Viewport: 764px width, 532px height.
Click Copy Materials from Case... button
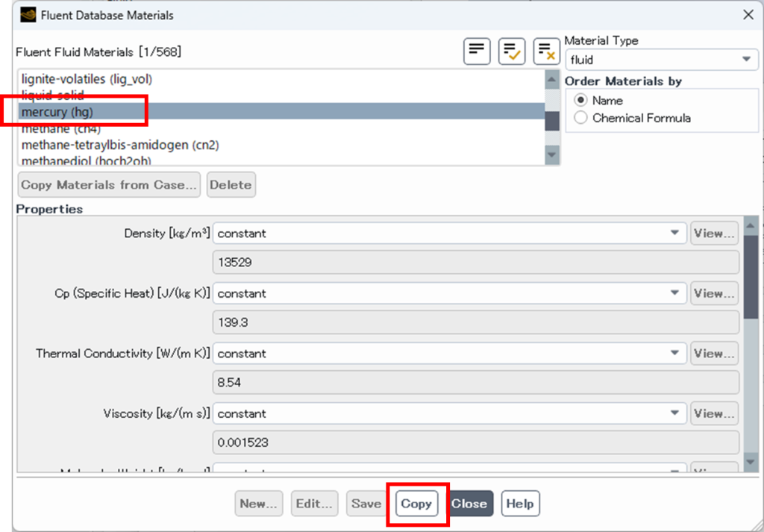pyautogui.click(x=109, y=184)
